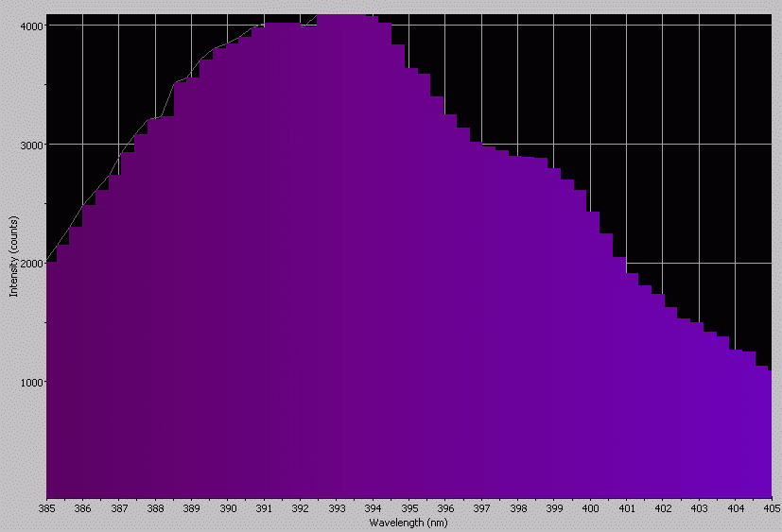The height and width of the screenshot is (532, 782).
Task: Click the Intensity (counts) axis title
Action: pyautogui.click(x=13, y=256)
